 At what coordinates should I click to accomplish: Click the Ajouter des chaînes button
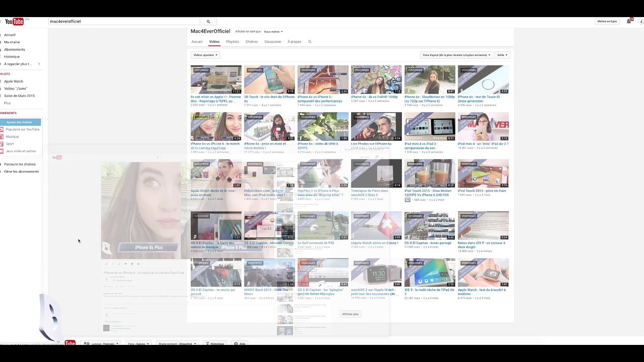point(20,122)
